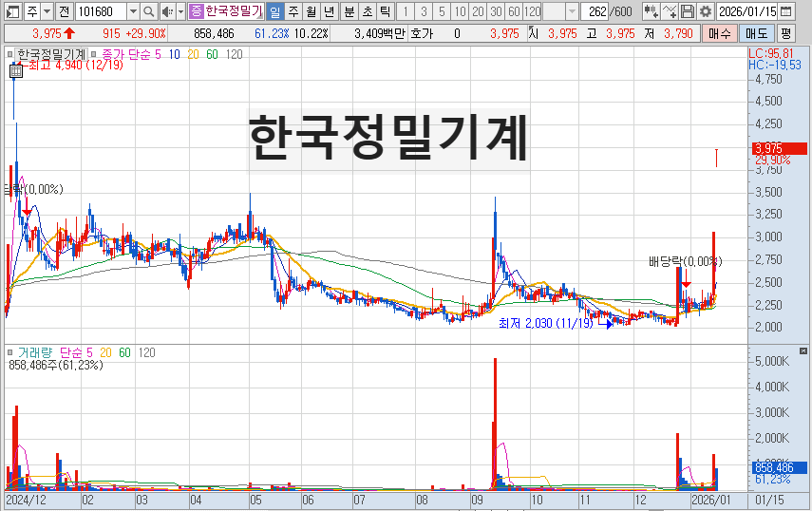This screenshot has width=812, height=511.
Task: Open the stock code history dropdown
Action: coord(133,10)
